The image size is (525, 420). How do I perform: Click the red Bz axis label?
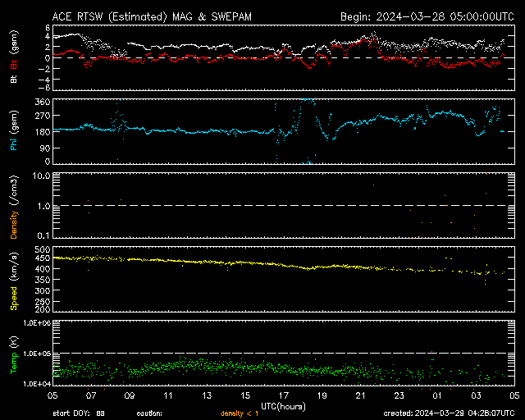click(x=14, y=64)
